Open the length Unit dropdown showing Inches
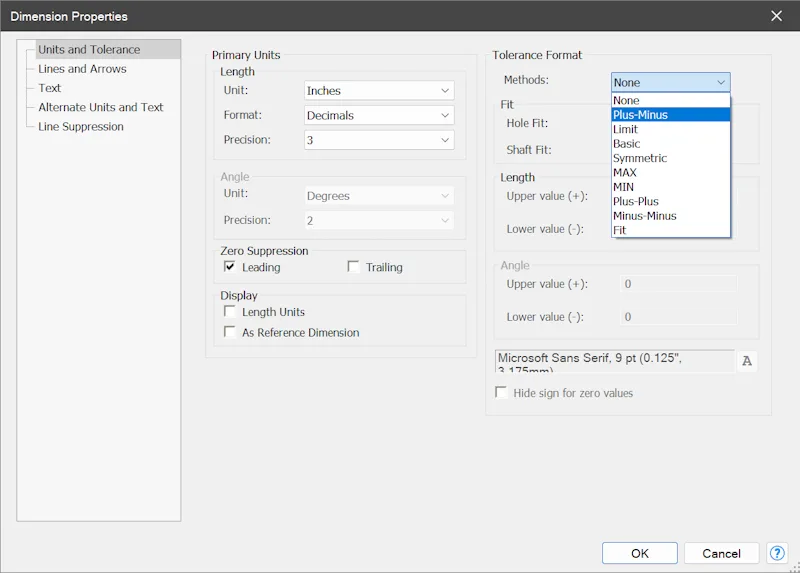Image resolution: width=800 pixels, height=573 pixels. click(379, 90)
